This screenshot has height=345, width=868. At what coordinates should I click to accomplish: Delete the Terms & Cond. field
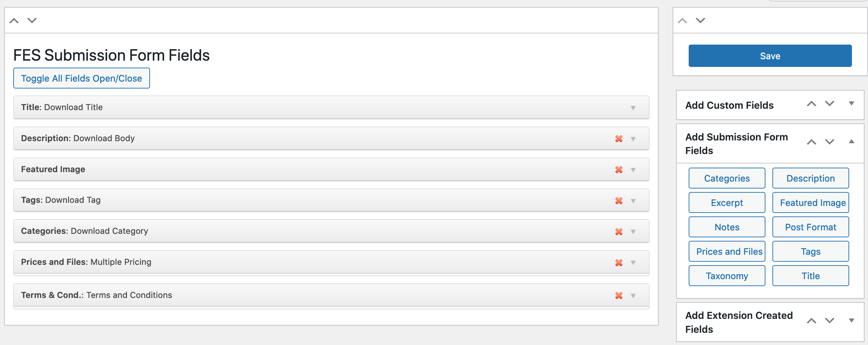(619, 296)
